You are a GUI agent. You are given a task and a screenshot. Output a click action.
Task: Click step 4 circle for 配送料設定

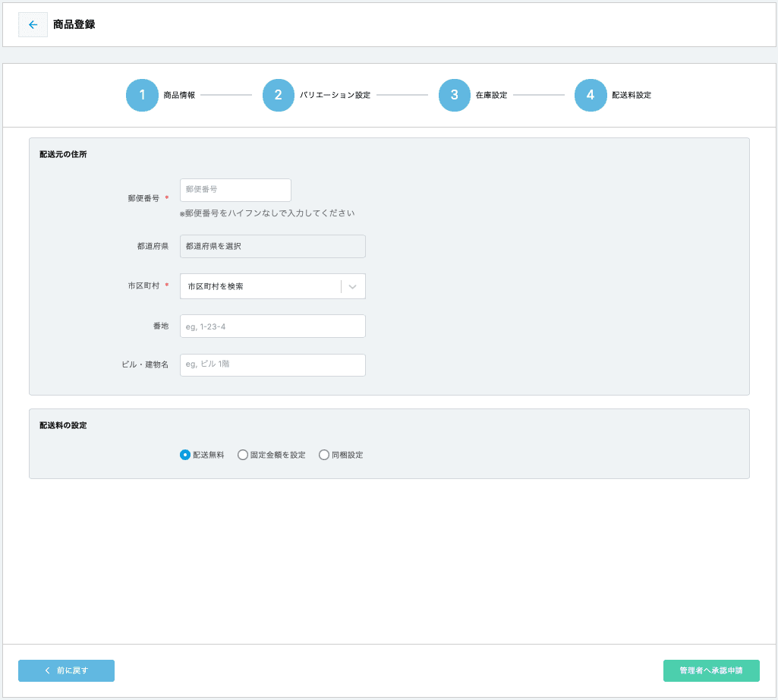point(591,96)
